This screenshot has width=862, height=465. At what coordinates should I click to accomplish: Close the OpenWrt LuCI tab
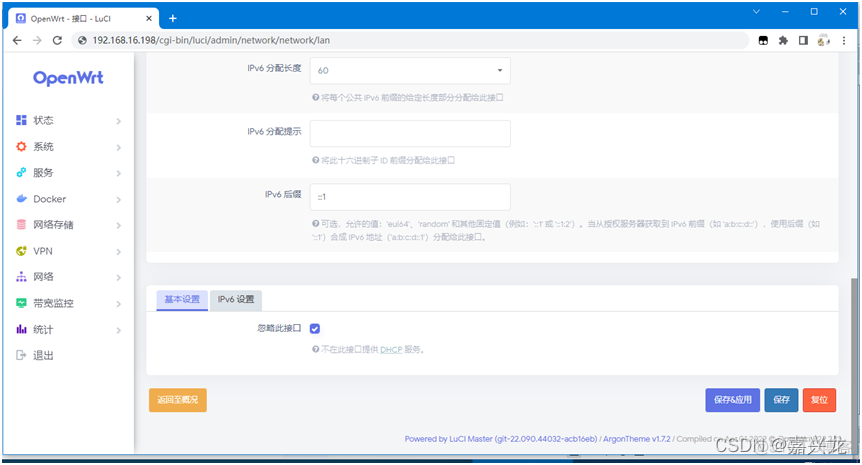coord(149,18)
